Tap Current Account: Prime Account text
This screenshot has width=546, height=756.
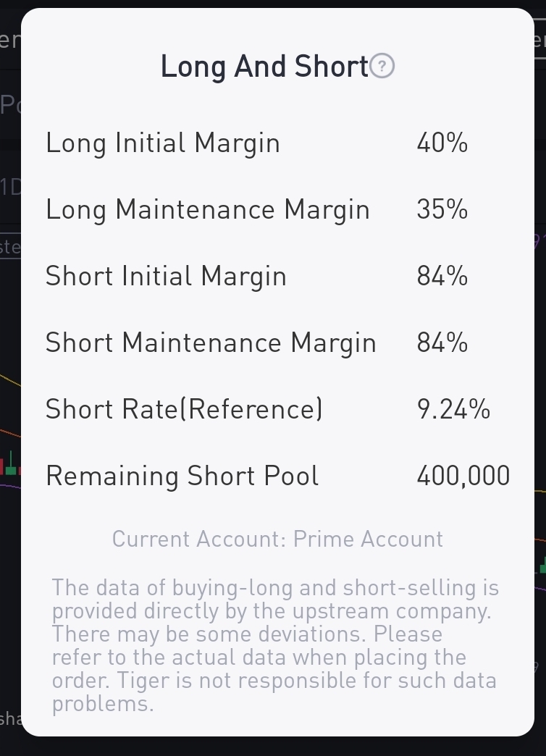(277, 539)
